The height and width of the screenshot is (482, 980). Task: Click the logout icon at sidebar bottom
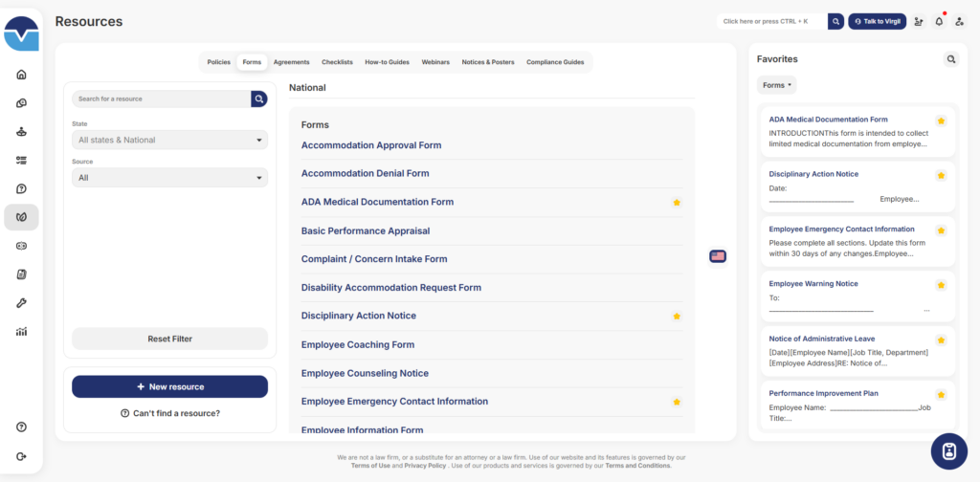click(21, 456)
